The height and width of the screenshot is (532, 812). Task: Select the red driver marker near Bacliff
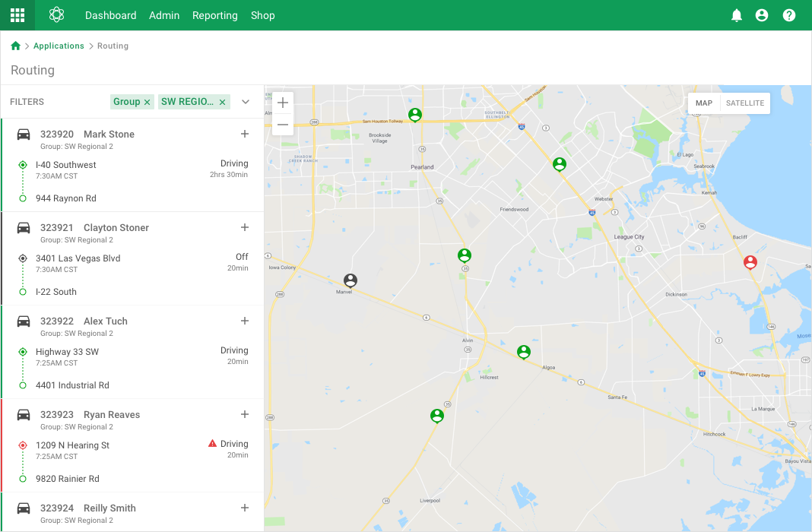point(750,262)
